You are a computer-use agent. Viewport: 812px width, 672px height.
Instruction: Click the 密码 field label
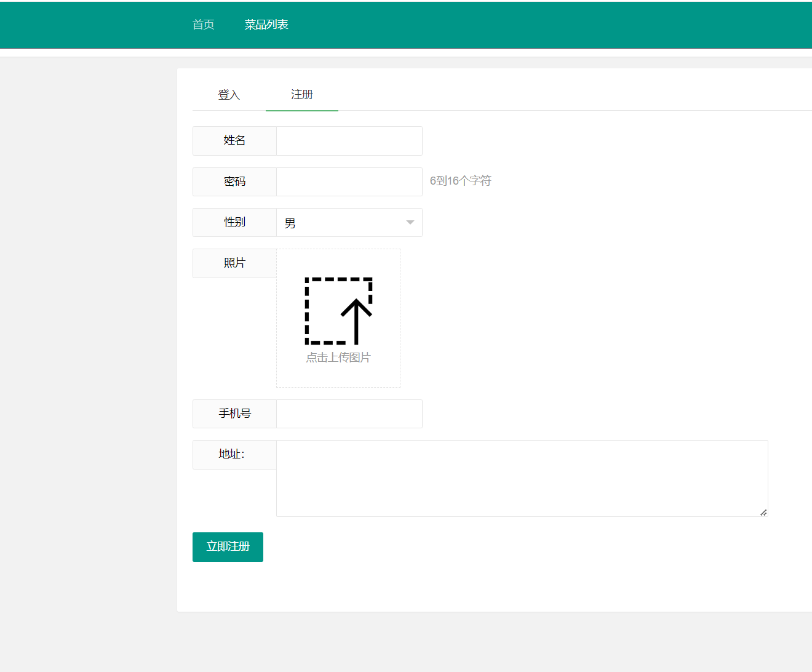(234, 182)
